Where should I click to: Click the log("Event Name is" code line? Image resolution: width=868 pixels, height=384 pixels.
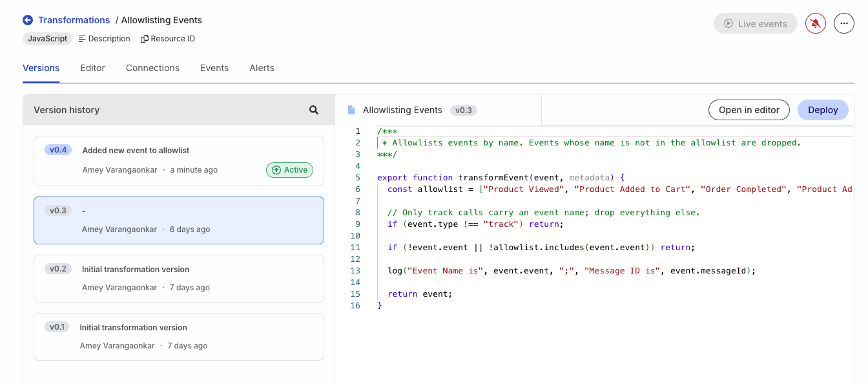point(572,271)
